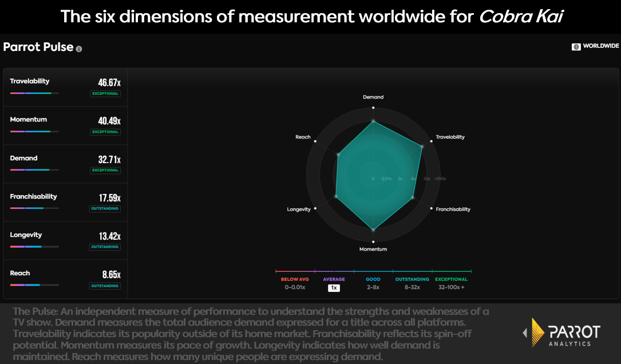Click the 8–32x legend range
The width and height of the screenshot is (621, 364).
412,287
